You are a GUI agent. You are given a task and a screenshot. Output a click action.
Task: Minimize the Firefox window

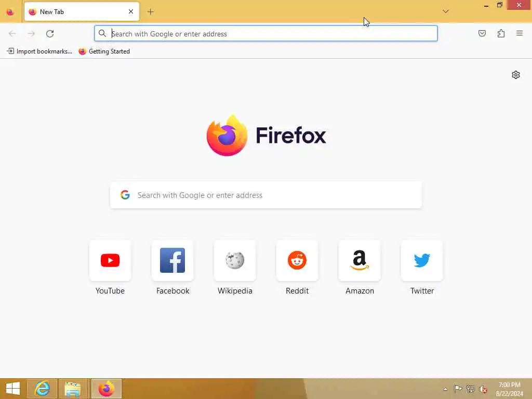click(486, 5)
